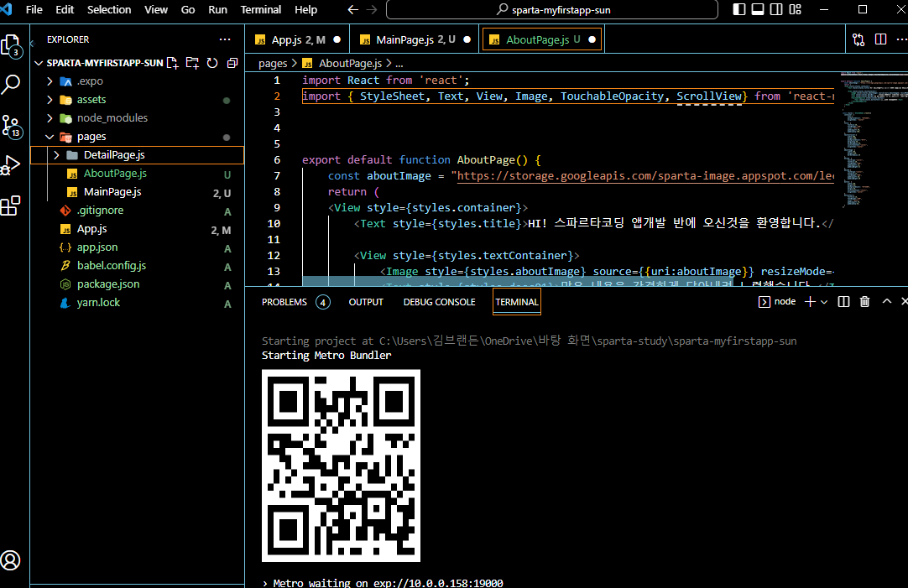Image resolution: width=908 pixels, height=588 pixels.
Task: Toggle the primary side bar layout icon
Action: pos(739,9)
